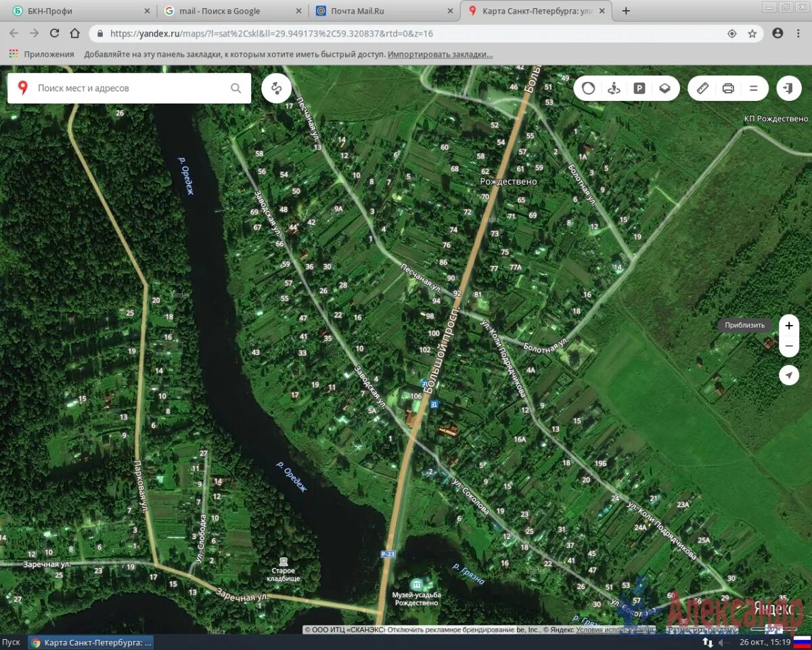The height and width of the screenshot is (650, 812).
Task: Go back in browser history
Action: [x=14, y=33]
